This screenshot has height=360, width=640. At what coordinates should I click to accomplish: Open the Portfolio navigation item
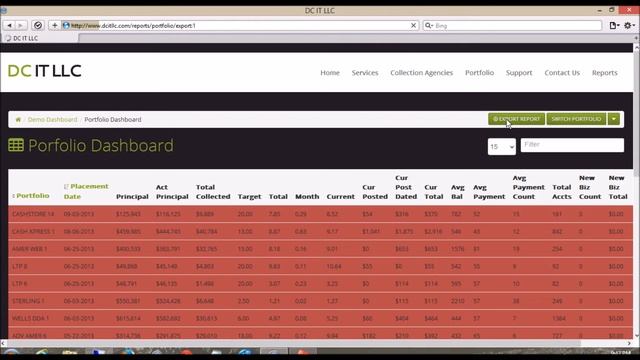479,73
